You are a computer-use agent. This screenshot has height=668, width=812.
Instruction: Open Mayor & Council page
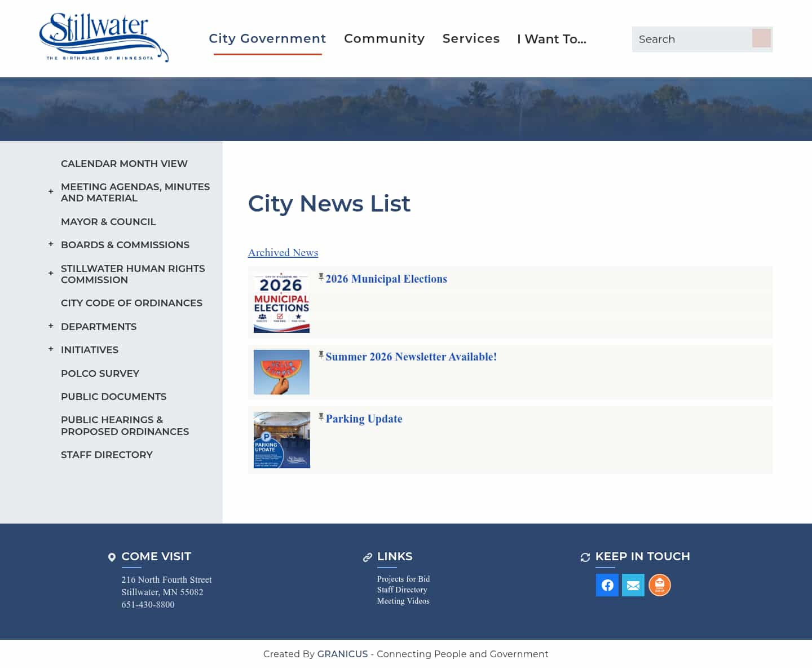click(x=108, y=222)
